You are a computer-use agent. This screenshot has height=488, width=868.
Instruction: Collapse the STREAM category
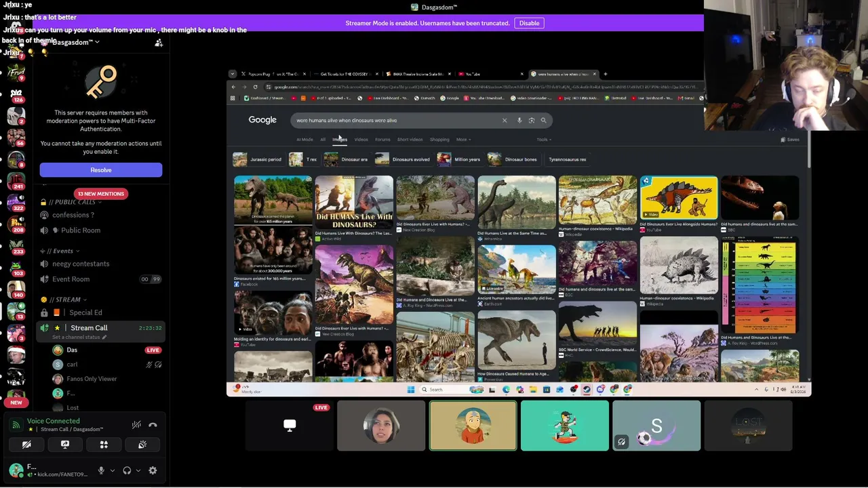[x=64, y=300]
